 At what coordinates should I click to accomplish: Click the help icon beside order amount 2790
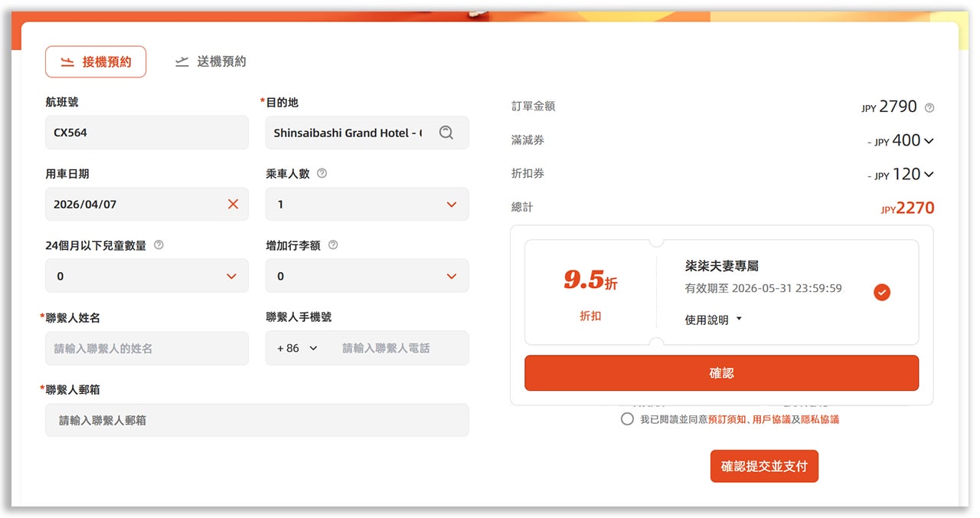coord(929,108)
